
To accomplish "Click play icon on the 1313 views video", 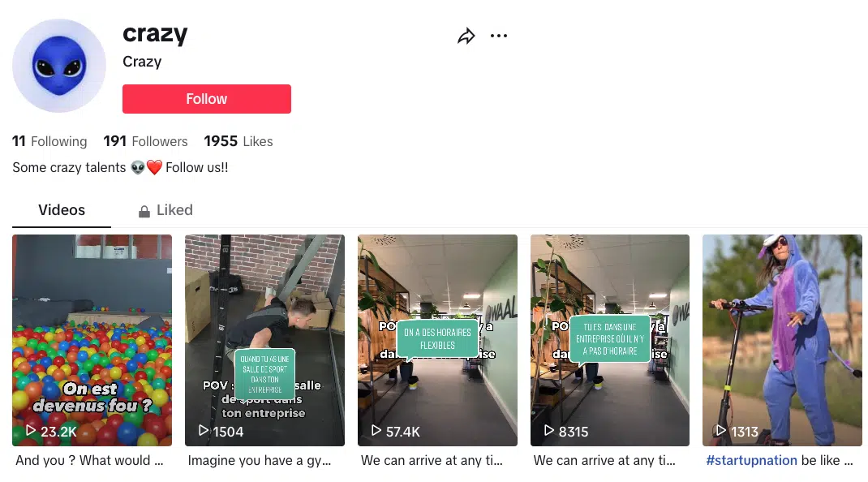I will (x=720, y=430).
